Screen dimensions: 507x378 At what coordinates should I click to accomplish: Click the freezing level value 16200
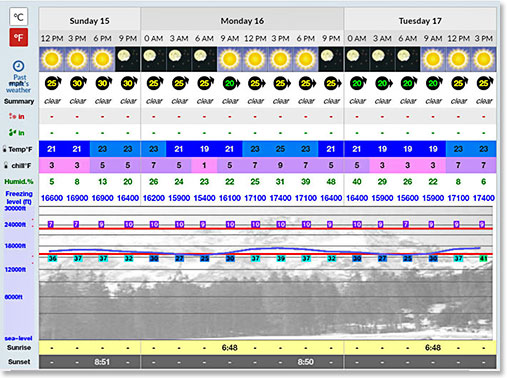point(154,198)
